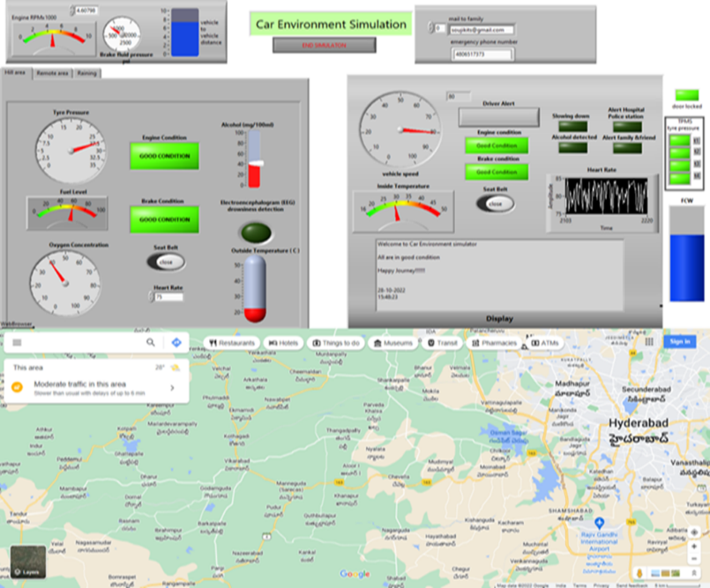Viewport: 710px width, 588px height.
Task: Click the mail to family index stepper
Action: 430,28
